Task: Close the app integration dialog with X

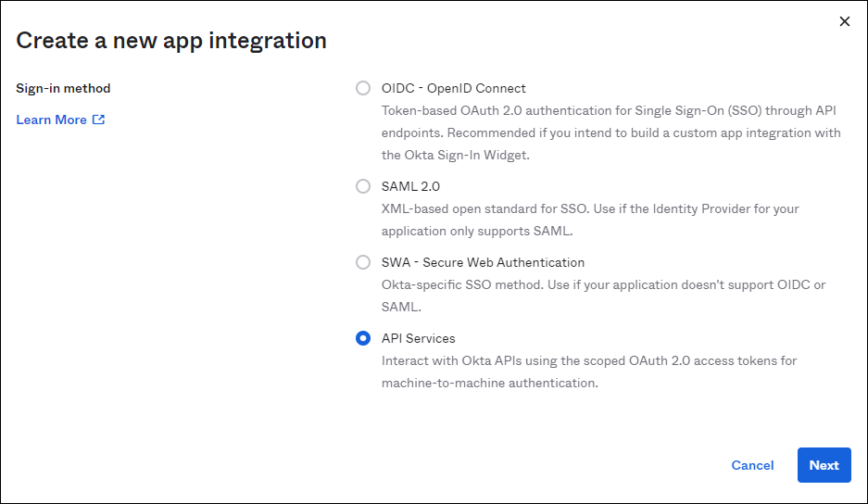Action: (x=844, y=21)
